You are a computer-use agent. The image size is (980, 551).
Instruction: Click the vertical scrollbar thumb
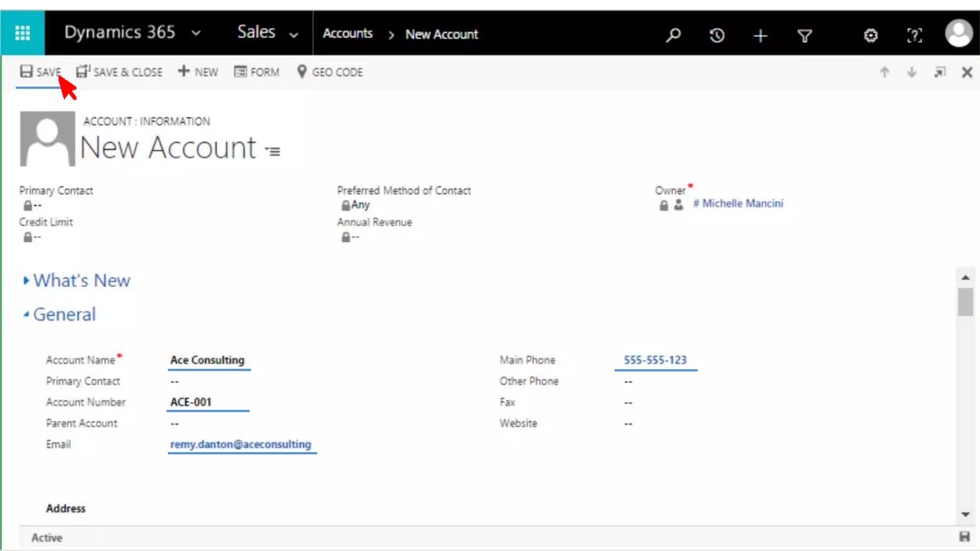[x=965, y=302]
